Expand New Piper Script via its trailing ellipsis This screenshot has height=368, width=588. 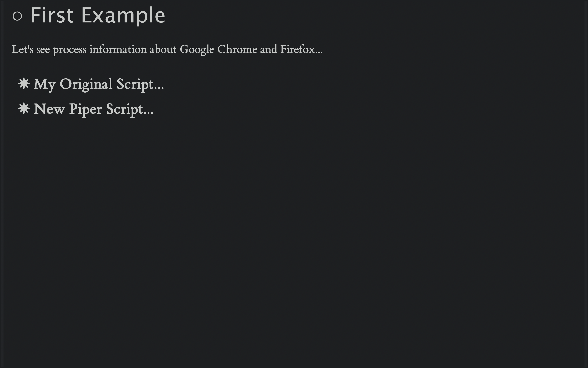pos(148,113)
